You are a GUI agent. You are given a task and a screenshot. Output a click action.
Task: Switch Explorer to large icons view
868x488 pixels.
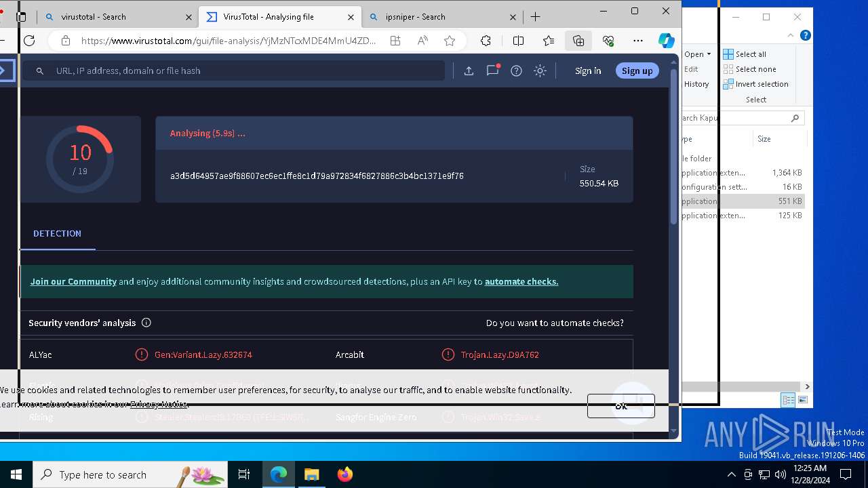point(803,400)
